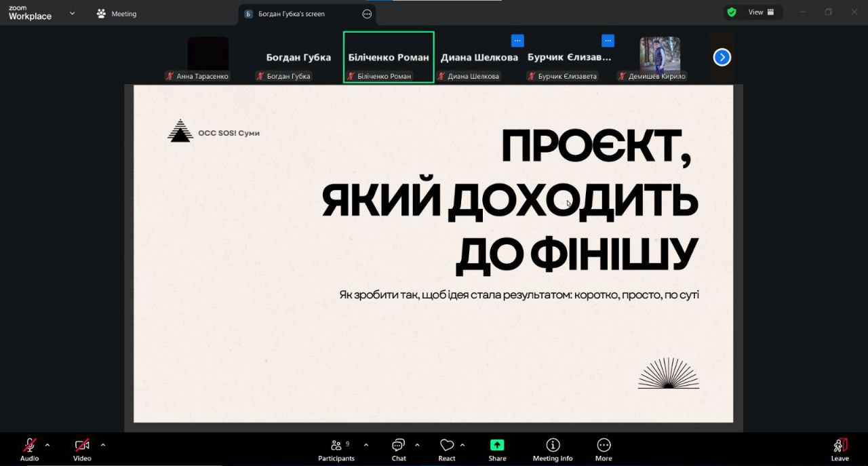Click the green Share screen icon
This screenshot has height=466, width=868.
click(x=497, y=445)
